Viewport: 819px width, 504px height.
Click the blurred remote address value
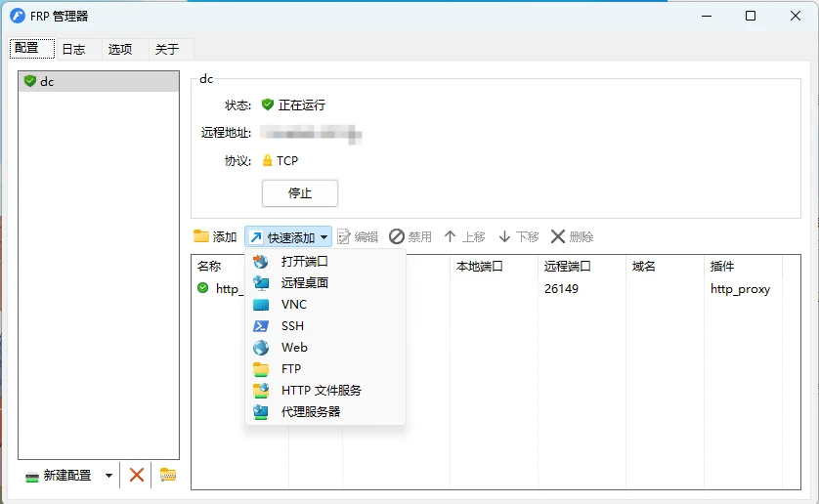click(x=311, y=133)
